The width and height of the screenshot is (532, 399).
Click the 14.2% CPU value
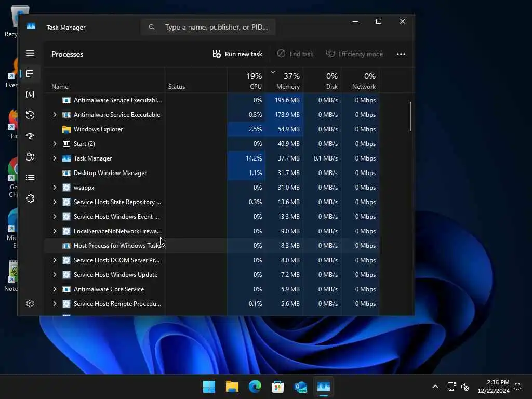(x=254, y=158)
